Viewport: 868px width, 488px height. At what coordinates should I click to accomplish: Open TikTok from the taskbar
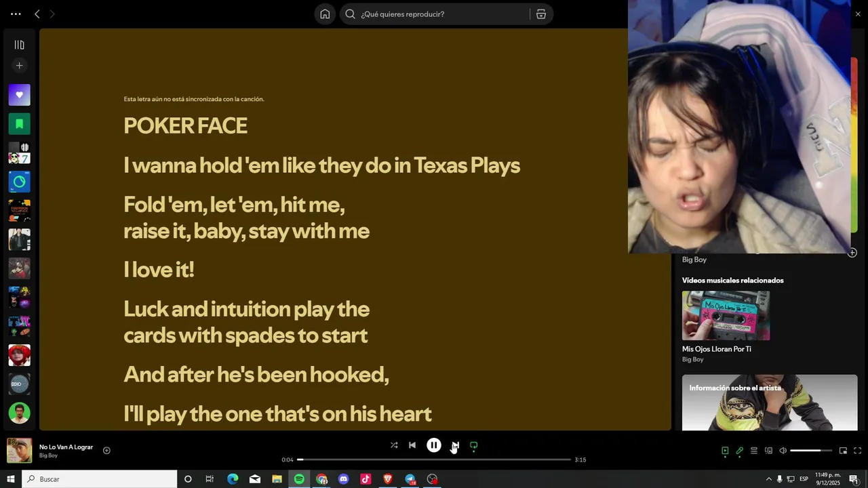[x=366, y=479]
